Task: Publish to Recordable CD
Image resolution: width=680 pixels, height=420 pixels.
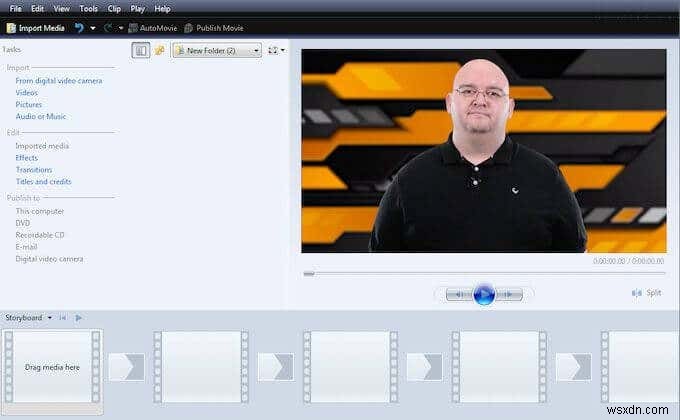Action: tap(40, 235)
